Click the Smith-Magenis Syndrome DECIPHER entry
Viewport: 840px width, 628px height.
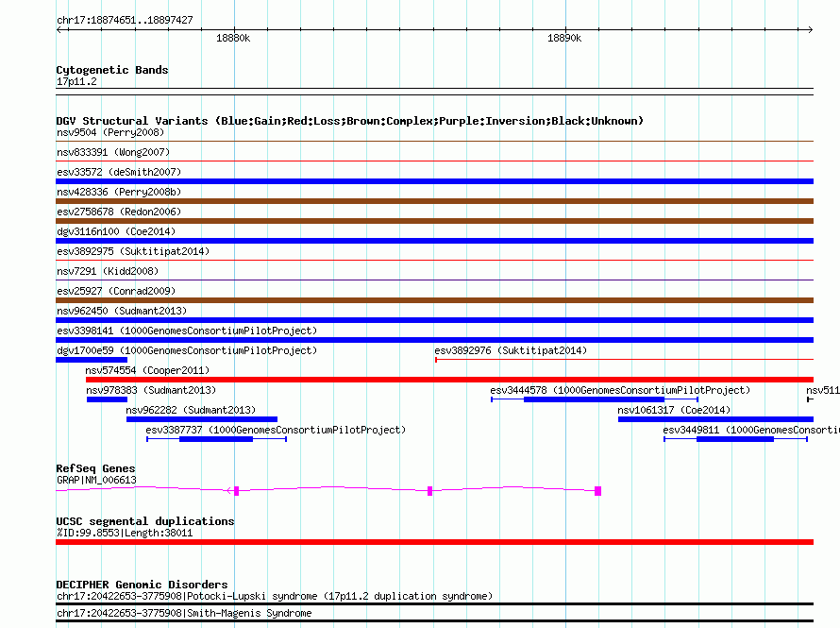(x=184, y=613)
